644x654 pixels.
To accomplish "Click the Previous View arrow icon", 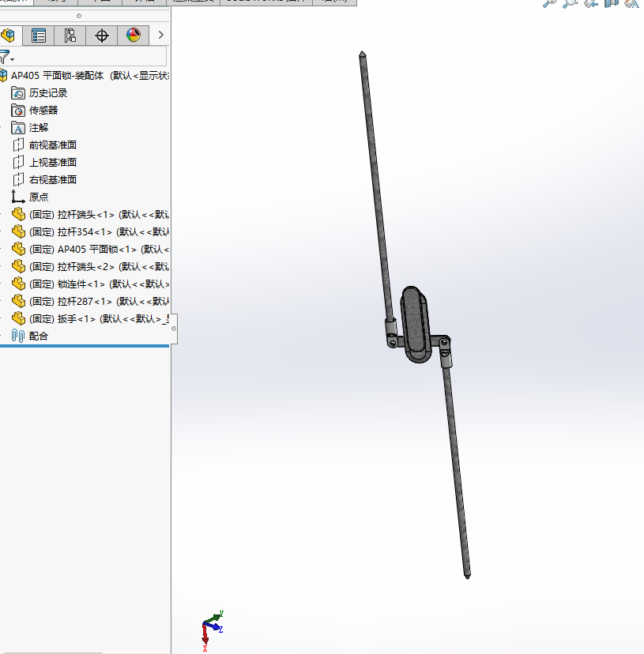I will click(590, 4).
